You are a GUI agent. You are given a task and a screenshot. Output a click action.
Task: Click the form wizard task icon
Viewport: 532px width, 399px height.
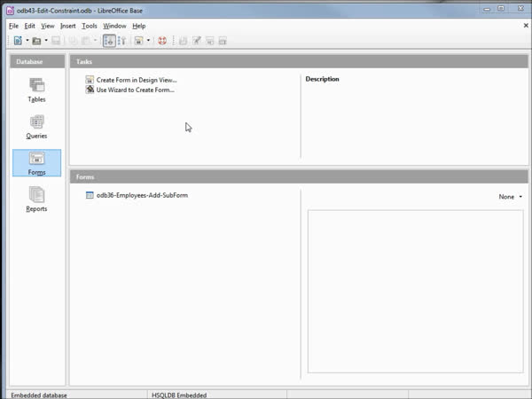click(x=90, y=90)
